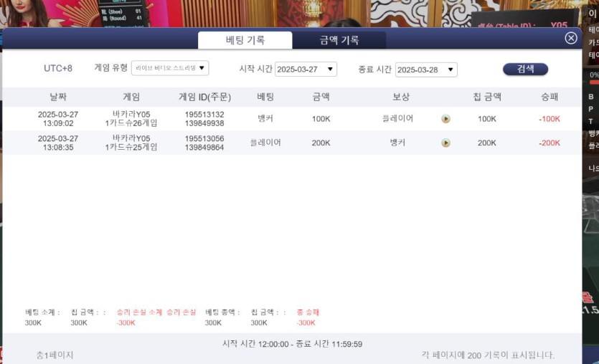This screenshot has height=364, width=599.
Task: Click the -100K loss value
Action: point(550,119)
